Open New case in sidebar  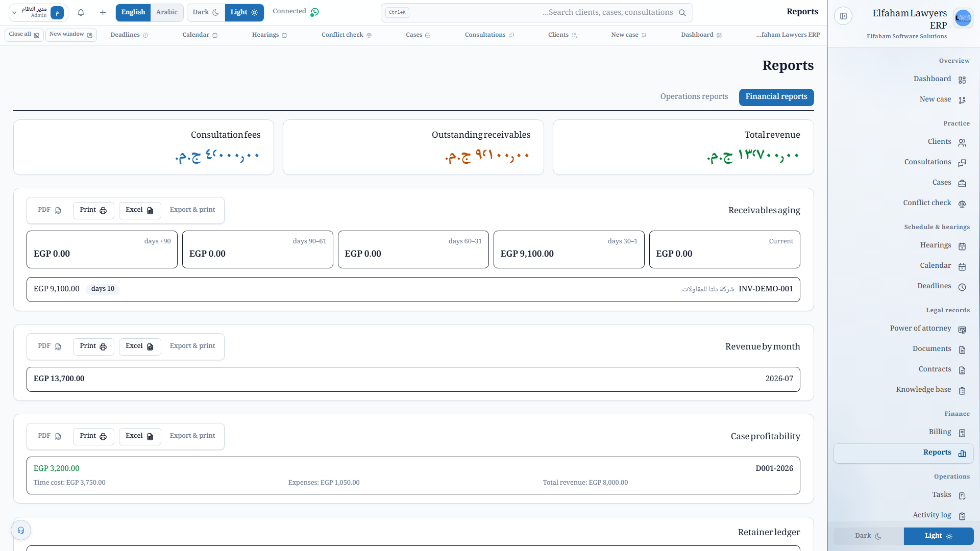[x=904, y=99]
